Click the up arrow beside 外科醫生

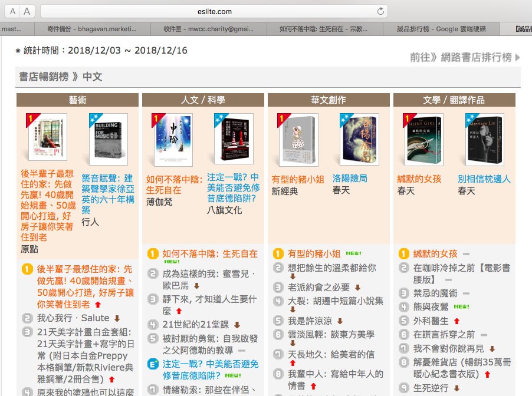click(x=457, y=321)
